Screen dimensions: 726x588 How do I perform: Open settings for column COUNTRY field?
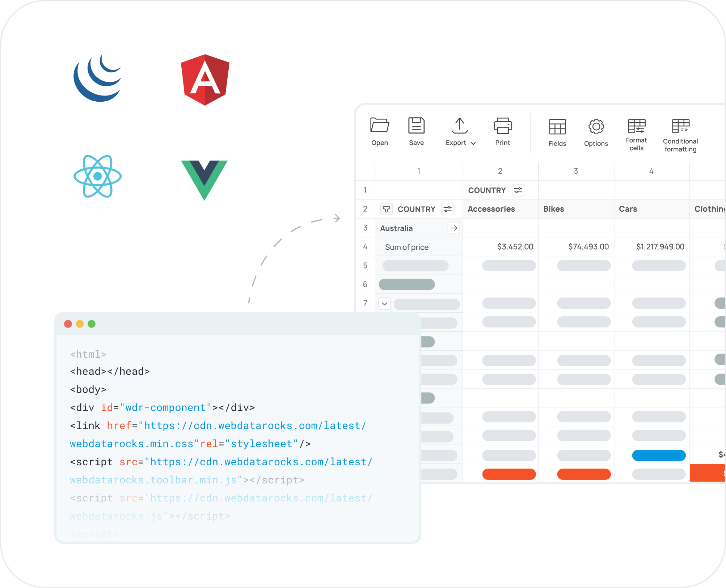[x=518, y=190]
